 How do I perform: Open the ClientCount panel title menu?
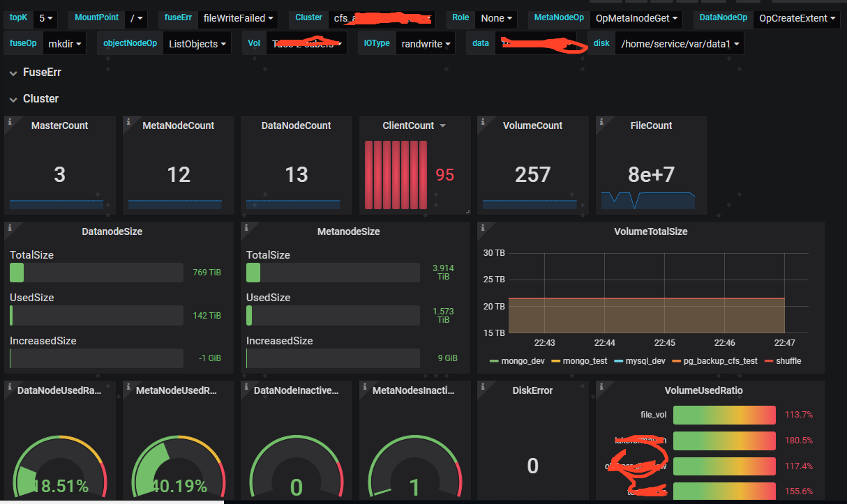tap(414, 126)
